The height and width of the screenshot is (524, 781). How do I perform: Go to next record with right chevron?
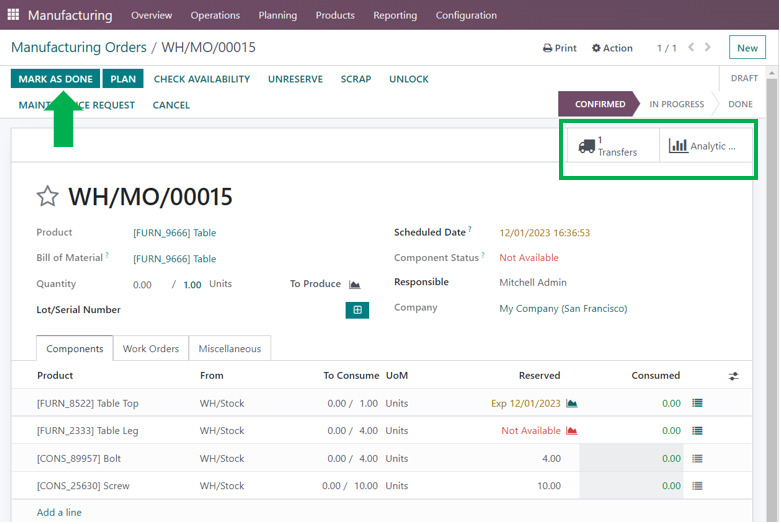[708, 48]
